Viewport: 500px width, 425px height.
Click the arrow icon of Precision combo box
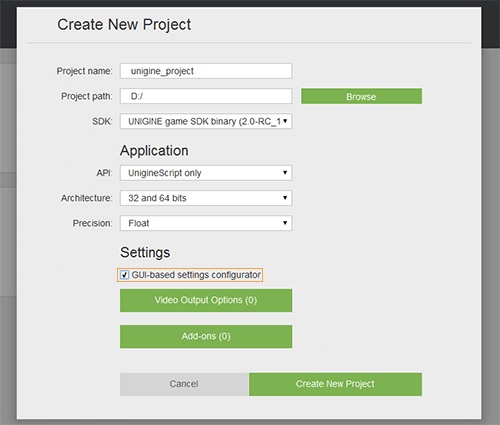pyautogui.click(x=285, y=223)
